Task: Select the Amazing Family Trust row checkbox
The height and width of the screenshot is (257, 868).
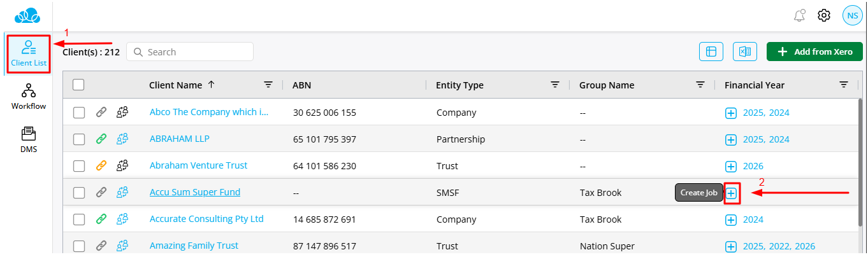Action: tap(79, 246)
